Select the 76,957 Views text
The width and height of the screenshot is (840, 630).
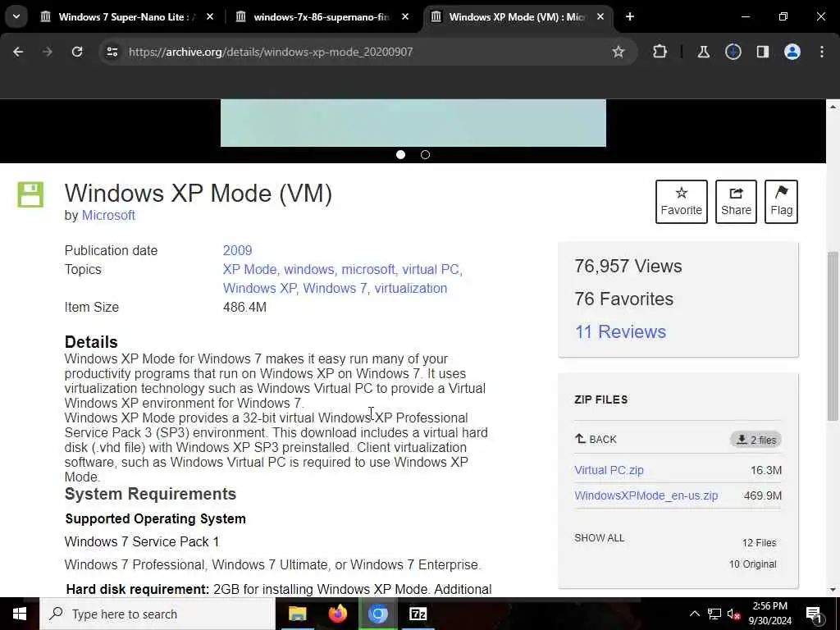(x=628, y=267)
